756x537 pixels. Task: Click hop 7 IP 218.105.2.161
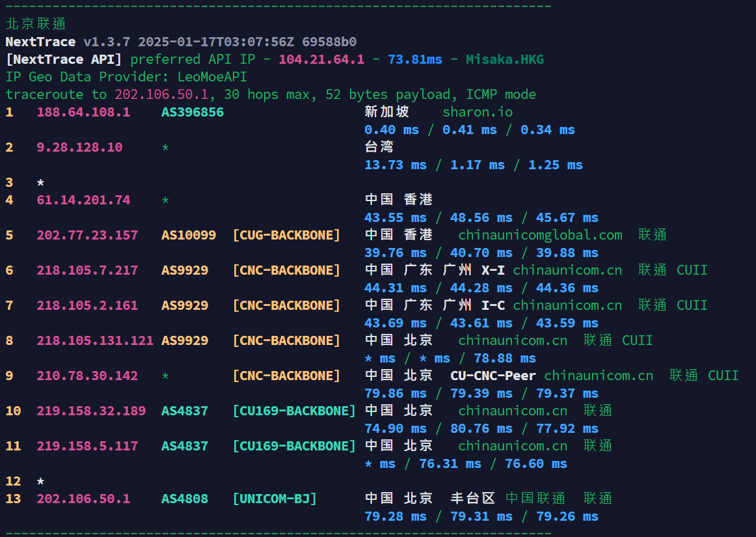[x=87, y=305]
